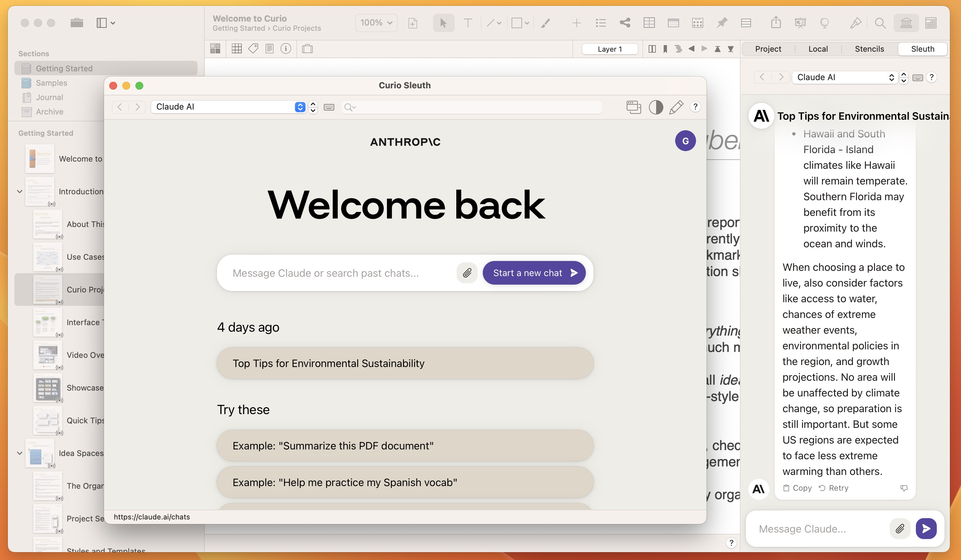Click the paperclip in the Sleuth side panel
Viewport: 961px width, 560px height.
900,528
